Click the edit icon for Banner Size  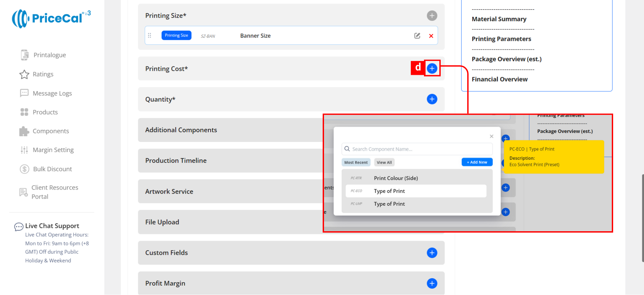click(x=417, y=36)
